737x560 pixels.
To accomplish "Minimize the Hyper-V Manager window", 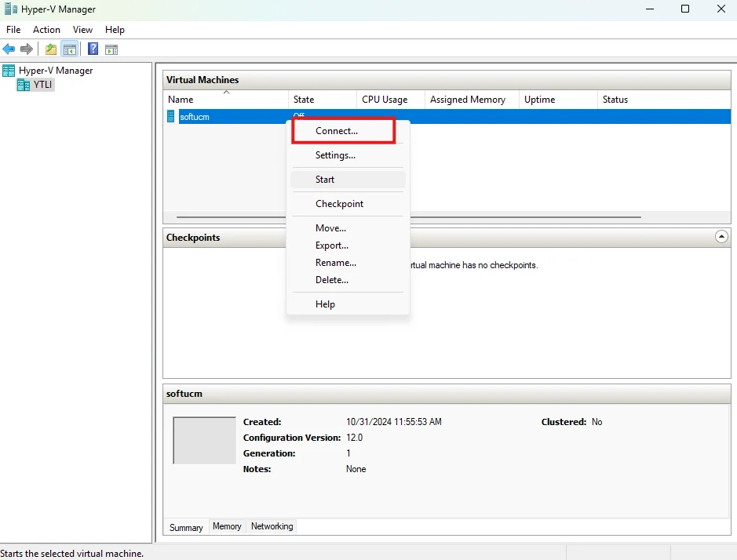I will click(x=650, y=9).
